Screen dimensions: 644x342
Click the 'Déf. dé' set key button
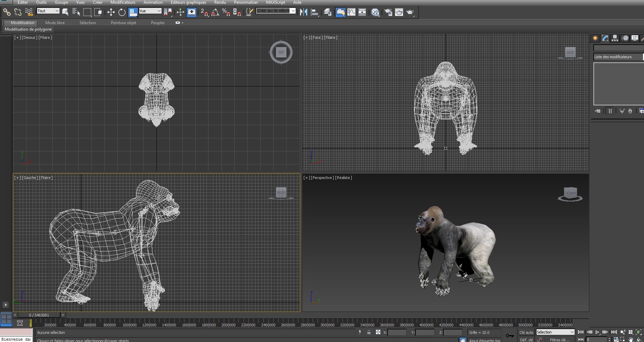(x=526, y=340)
